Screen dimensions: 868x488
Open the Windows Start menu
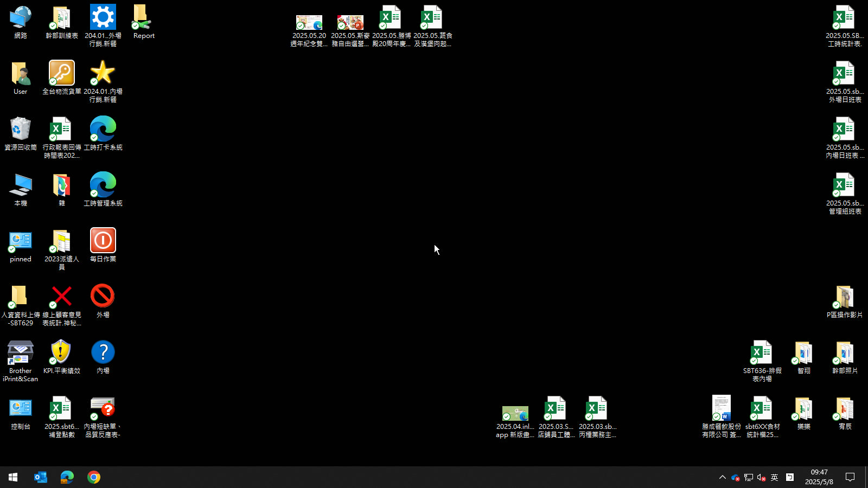(13, 477)
